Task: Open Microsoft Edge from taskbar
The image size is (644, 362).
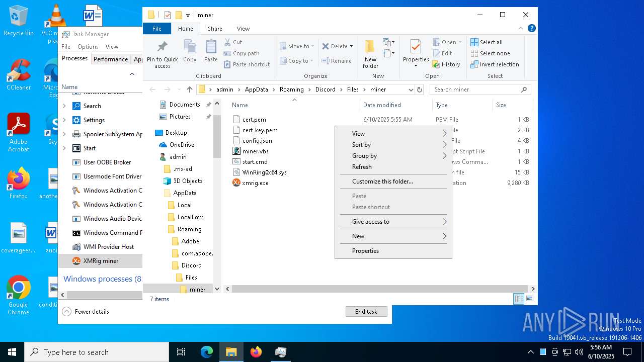Action: pos(207,352)
